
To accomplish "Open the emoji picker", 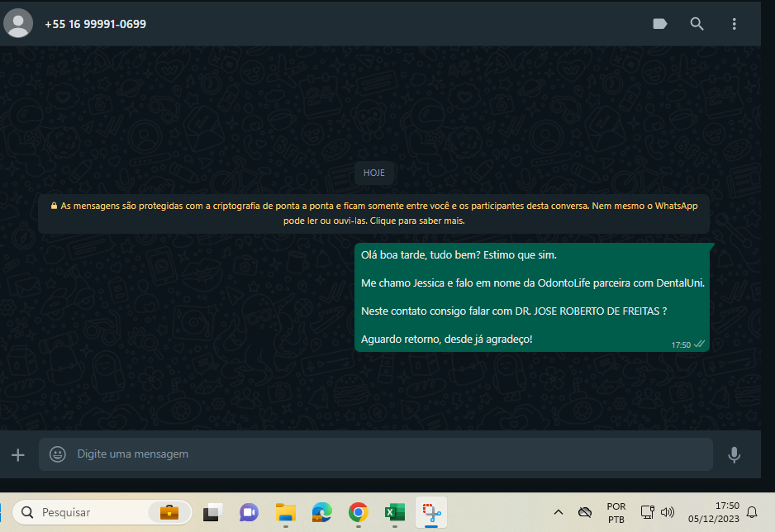I will [x=58, y=454].
